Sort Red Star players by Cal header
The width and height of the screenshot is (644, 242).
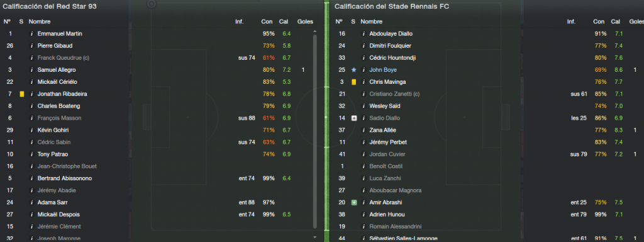pyautogui.click(x=284, y=21)
